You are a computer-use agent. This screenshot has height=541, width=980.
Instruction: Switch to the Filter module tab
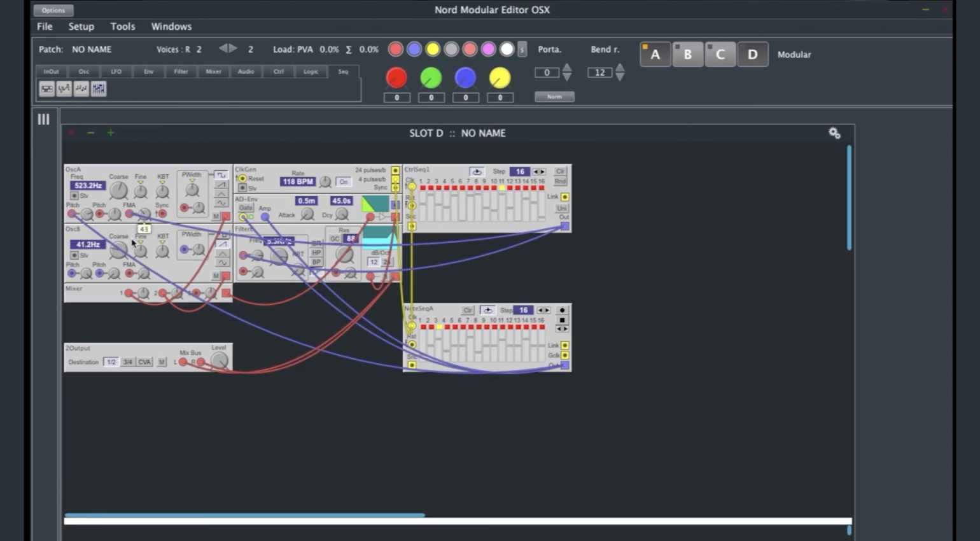[x=181, y=71]
